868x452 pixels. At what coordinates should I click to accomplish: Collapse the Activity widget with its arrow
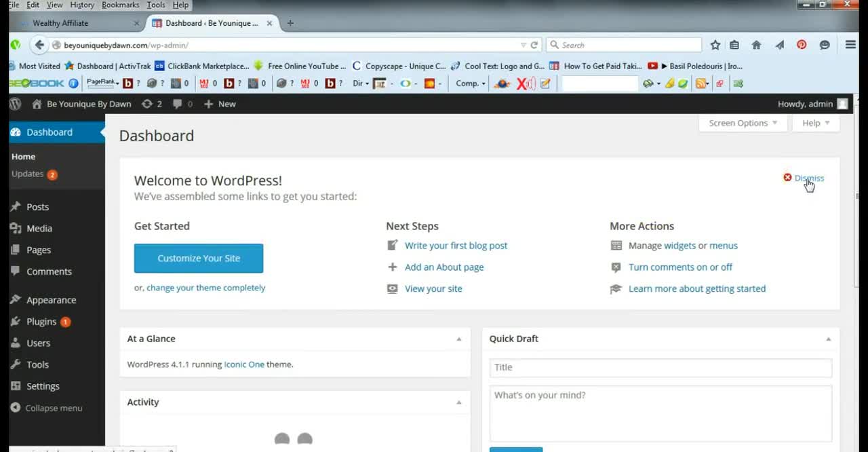pyautogui.click(x=458, y=402)
